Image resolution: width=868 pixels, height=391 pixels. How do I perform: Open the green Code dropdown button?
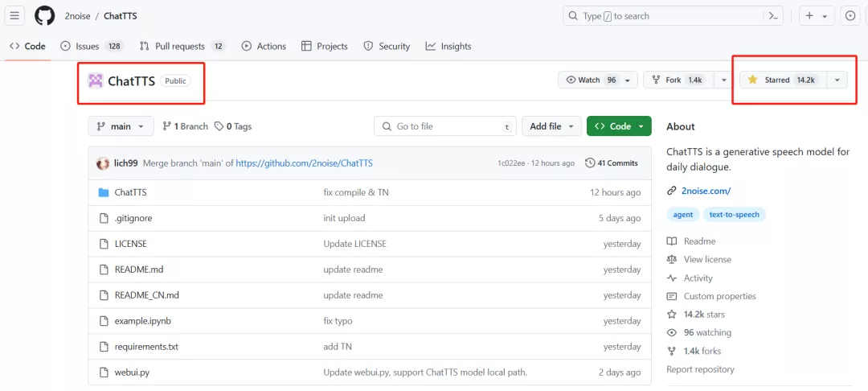point(619,126)
